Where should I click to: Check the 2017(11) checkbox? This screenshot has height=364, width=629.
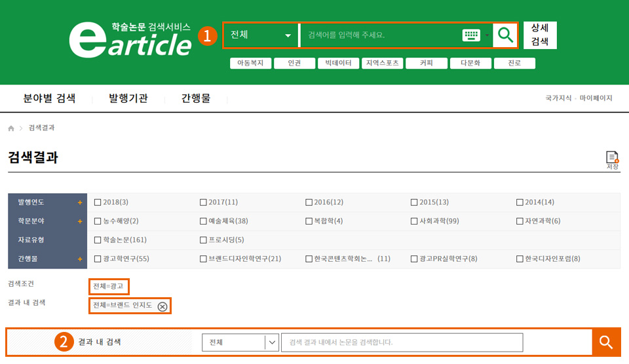click(x=203, y=202)
